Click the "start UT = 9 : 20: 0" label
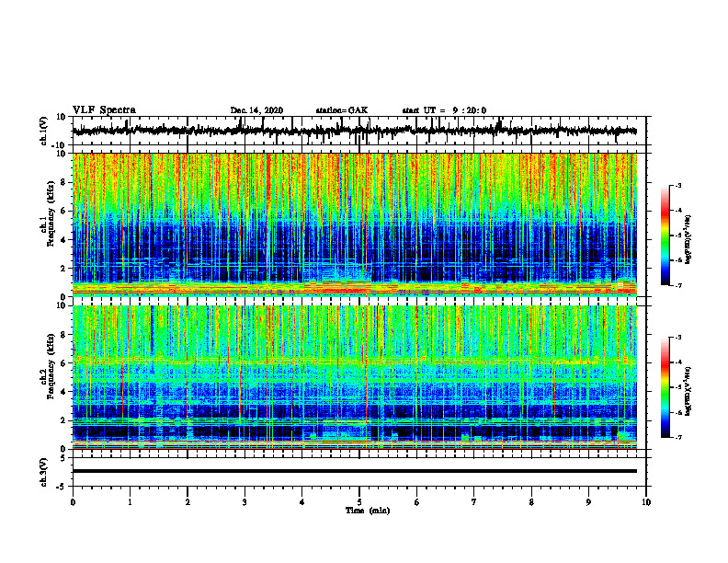 pyautogui.click(x=444, y=110)
